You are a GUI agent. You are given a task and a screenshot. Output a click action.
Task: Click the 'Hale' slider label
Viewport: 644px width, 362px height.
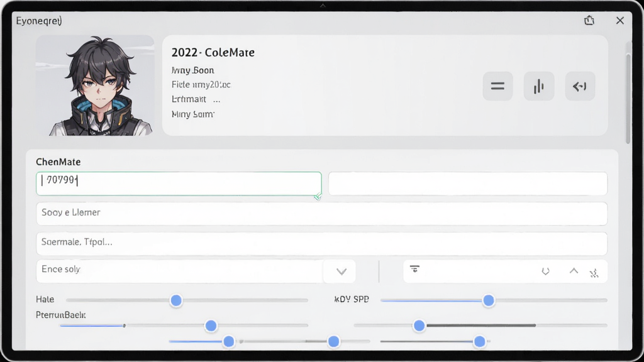pyautogui.click(x=45, y=299)
